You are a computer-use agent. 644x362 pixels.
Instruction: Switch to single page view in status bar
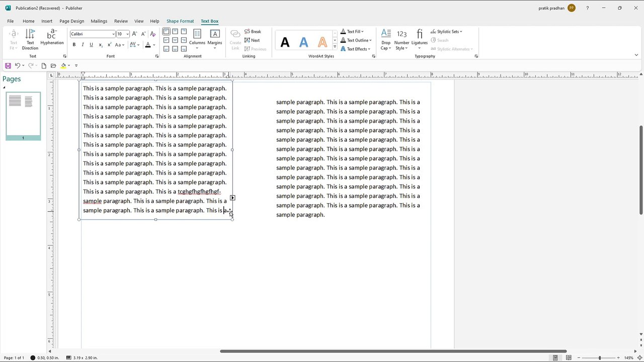click(555, 357)
